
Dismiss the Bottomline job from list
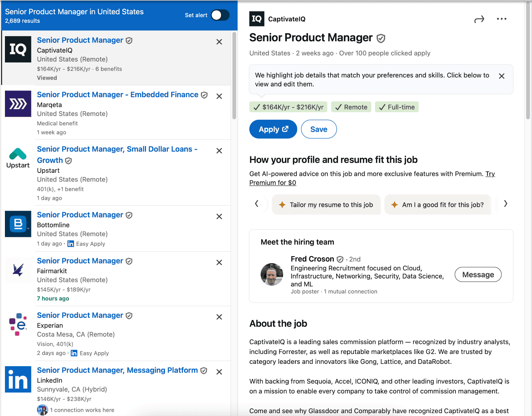[219, 217]
